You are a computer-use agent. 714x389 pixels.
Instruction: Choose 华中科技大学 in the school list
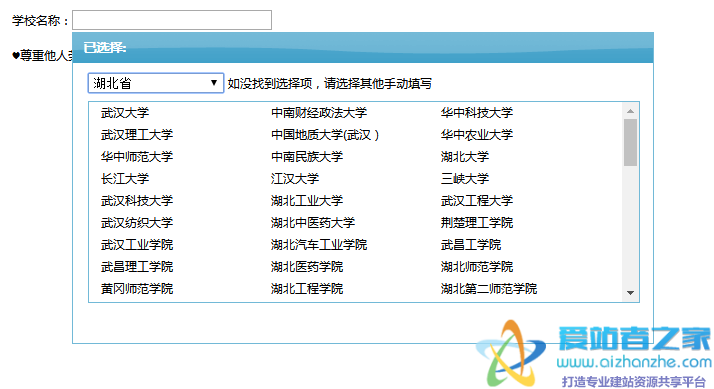coord(477,113)
